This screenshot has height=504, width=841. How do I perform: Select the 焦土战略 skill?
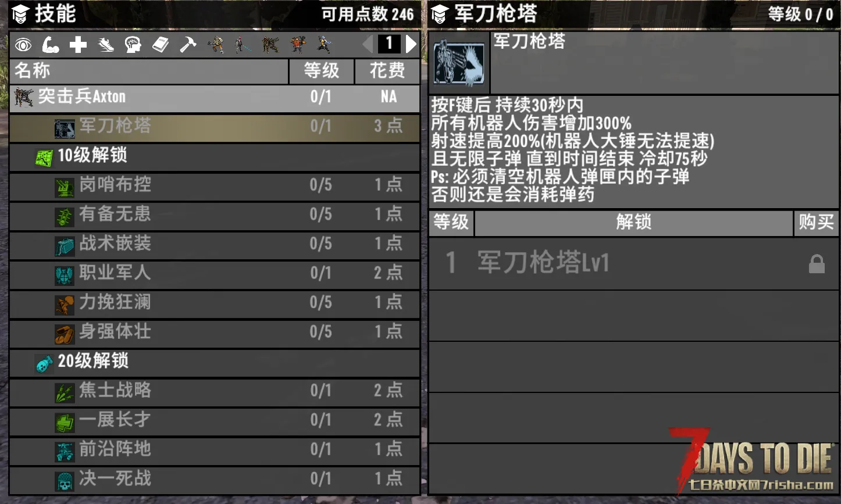(x=215, y=392)
